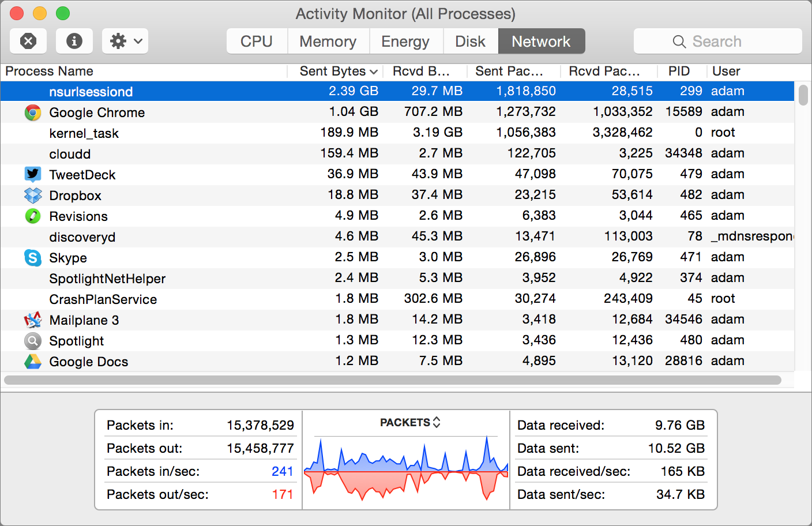Click Data sent/sec 34.7 KB value

(681, 494)
